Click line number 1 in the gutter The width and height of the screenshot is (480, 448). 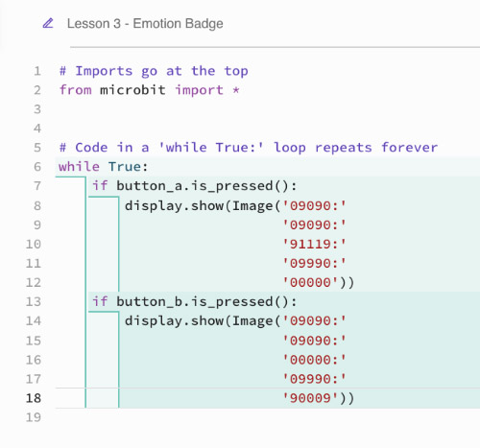pyautogui.click(x=37, y=71)
